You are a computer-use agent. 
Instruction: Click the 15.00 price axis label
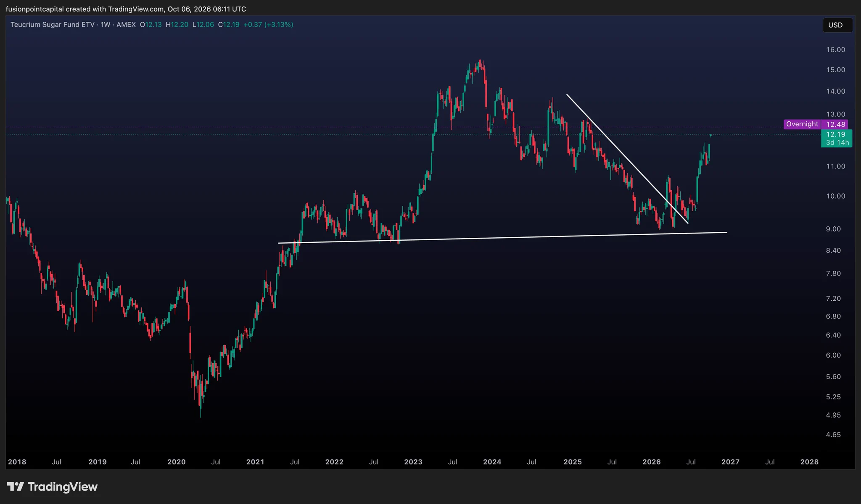tap(835, 70)
